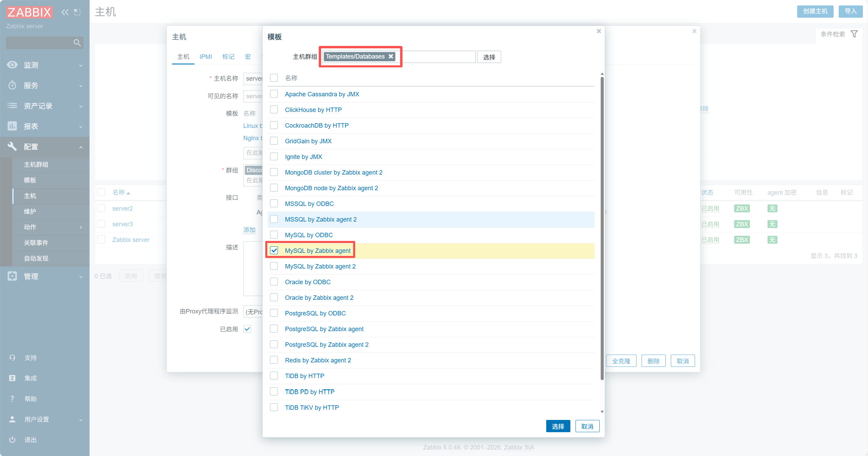The width and height of the screenshot is (868, 456).
Task: Click the bar chart icon for 报表
Action: [12, 126]
